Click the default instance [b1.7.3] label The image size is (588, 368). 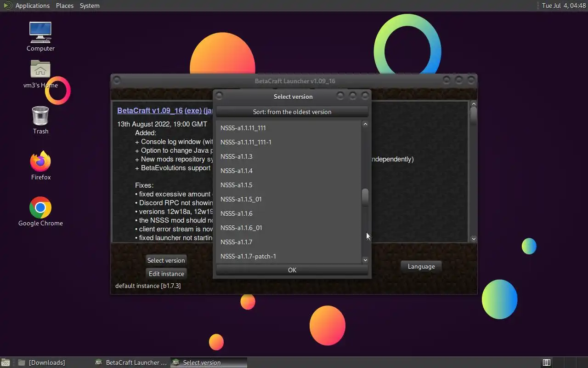point(148,286)
